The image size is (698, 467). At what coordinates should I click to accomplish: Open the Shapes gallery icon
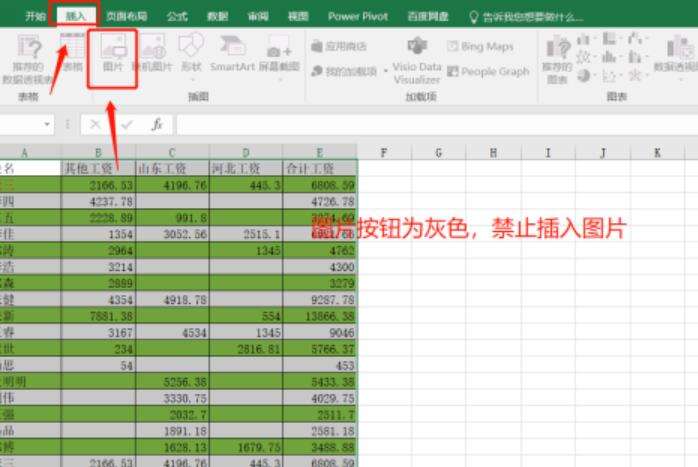pyautogui.click(x=191, y=45)
